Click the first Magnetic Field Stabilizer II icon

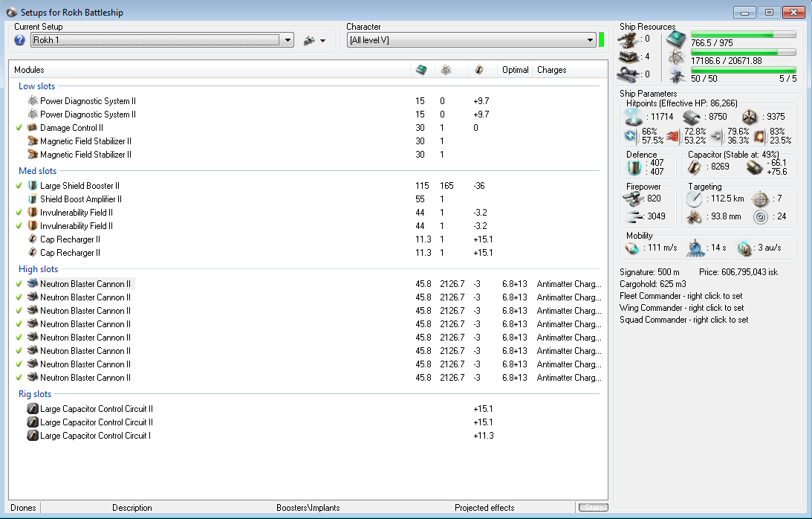(x=33, y=141)
